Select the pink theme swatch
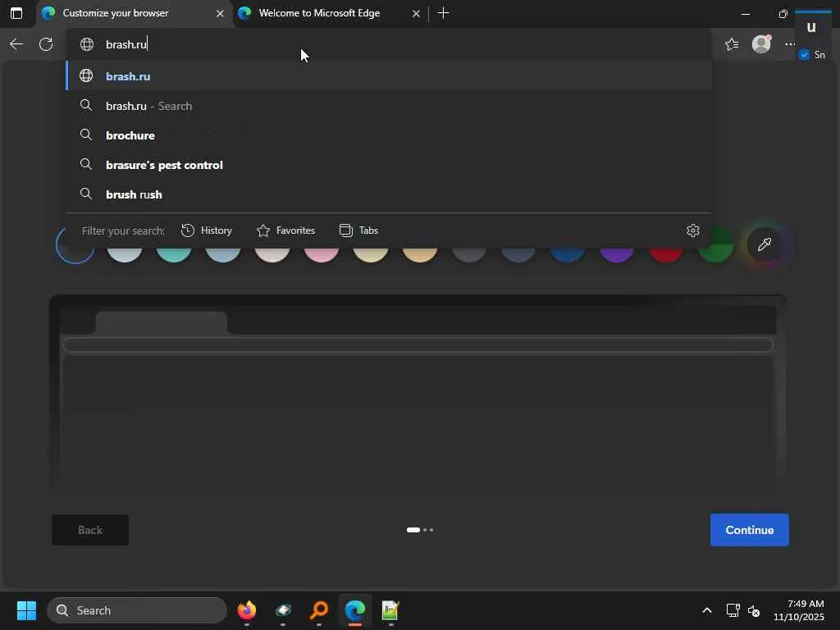 [x=322, y=254]
